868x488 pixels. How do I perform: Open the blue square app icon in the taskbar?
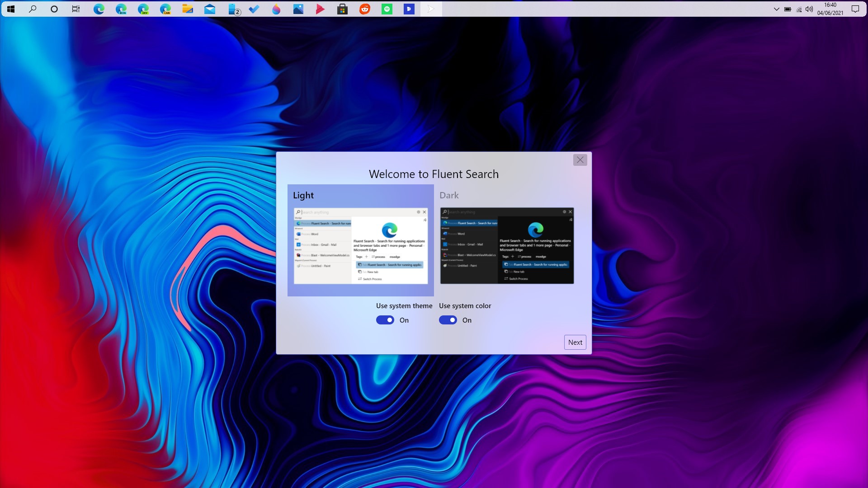[x=409, y=9]
